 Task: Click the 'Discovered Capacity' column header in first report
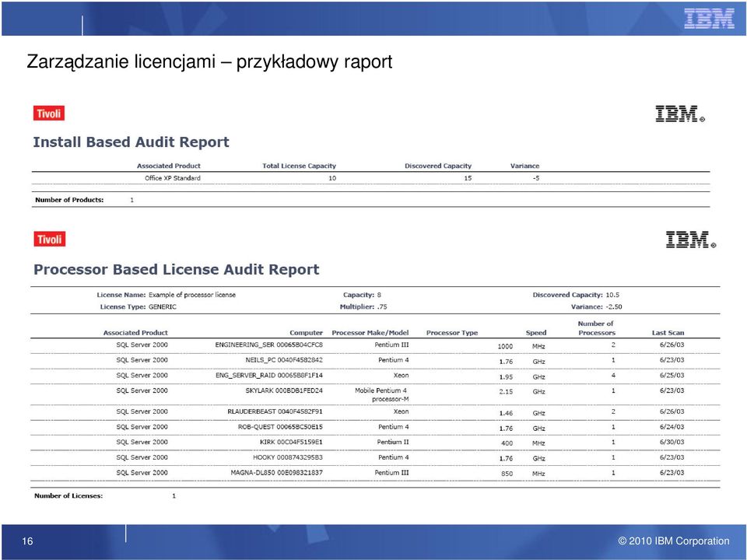point(438,166)
